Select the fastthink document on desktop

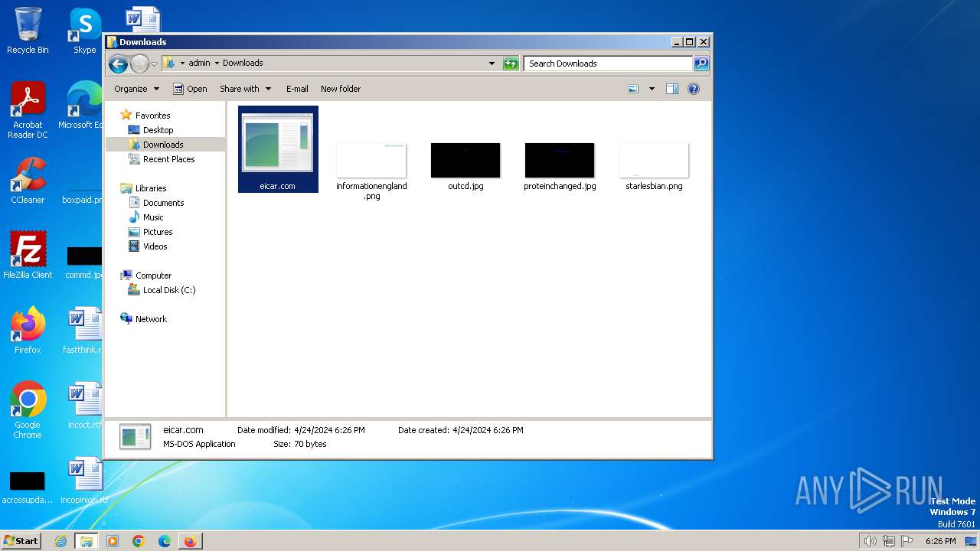click(x=84, y=330)
